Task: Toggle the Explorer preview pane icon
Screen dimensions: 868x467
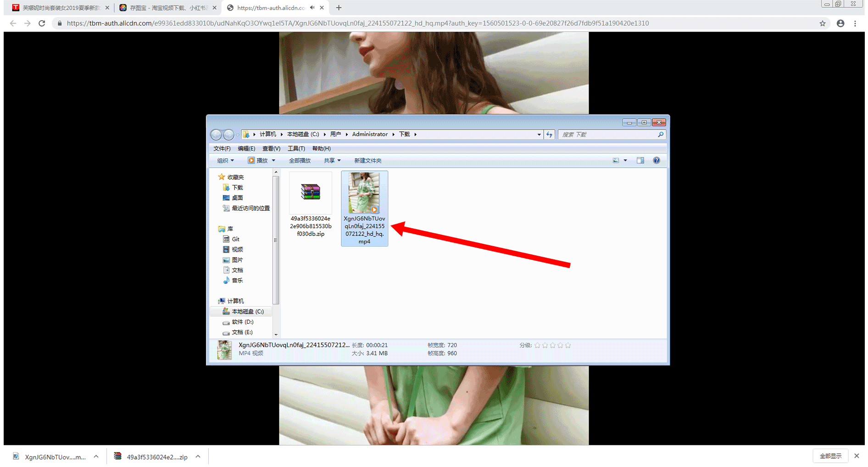Action: point(640,160)
